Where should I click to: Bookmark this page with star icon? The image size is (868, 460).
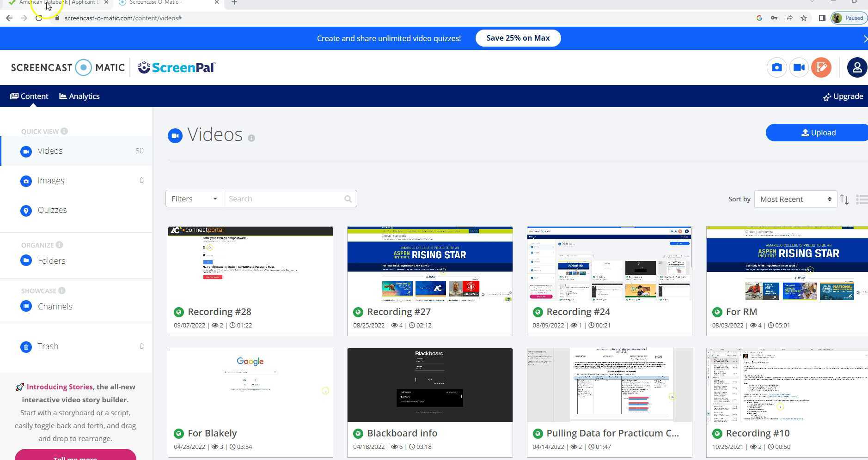coord(804,18)
